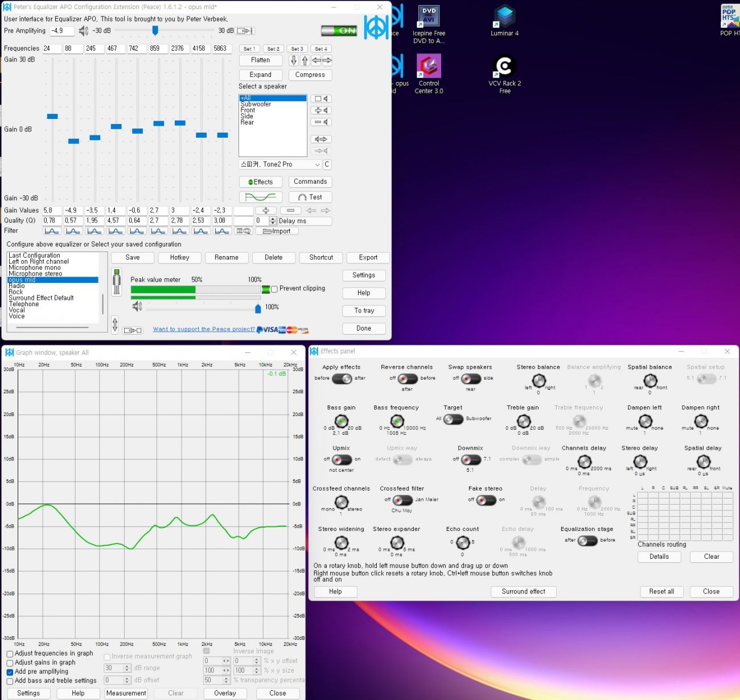Click the Bass gain rotary knob
The height and width of the screenshot is (700, 740).
tap(341, 422)
